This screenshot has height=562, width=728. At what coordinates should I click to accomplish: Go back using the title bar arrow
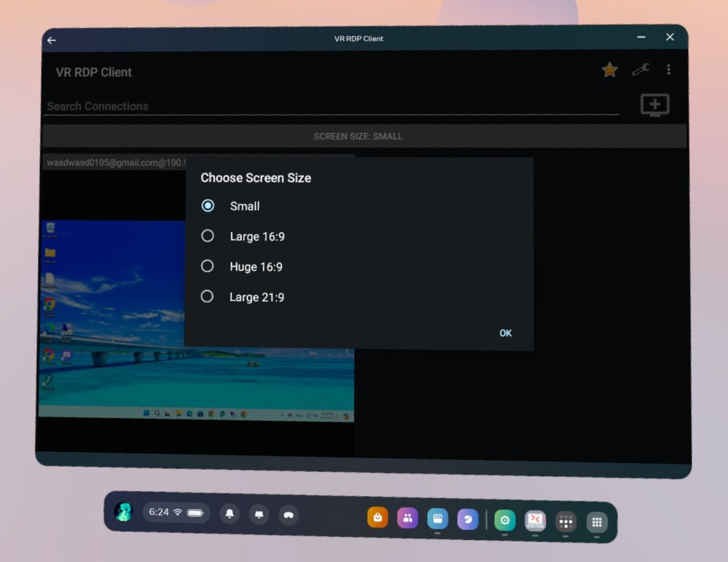click(52, 40)
